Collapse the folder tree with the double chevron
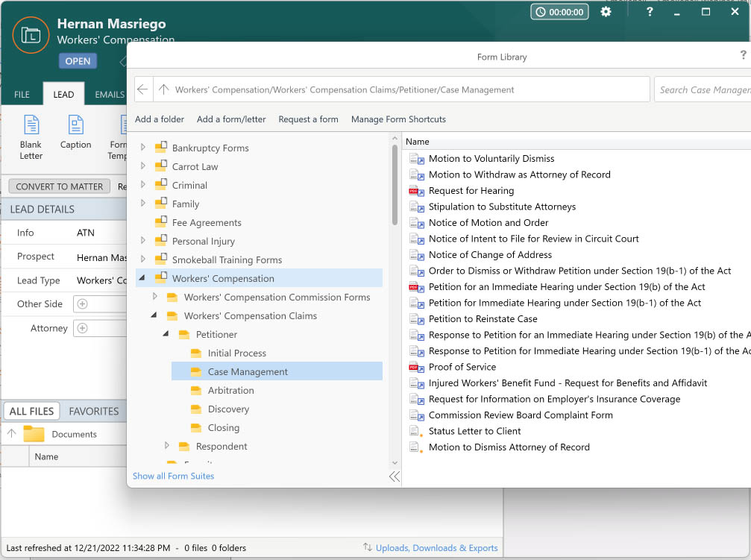The width and height of the screenshot is (751, 560). pyautogui.click(x=394, y=477)
